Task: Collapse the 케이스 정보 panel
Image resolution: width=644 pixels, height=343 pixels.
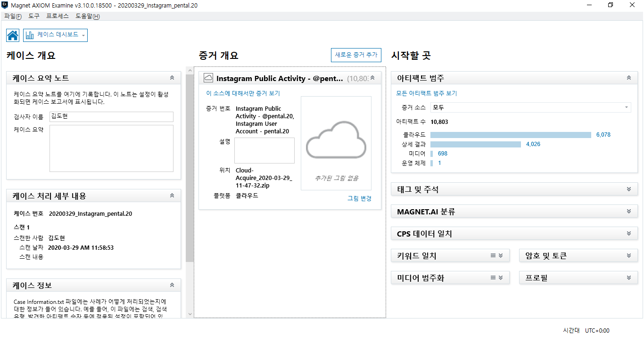Action: coord(172,285)
